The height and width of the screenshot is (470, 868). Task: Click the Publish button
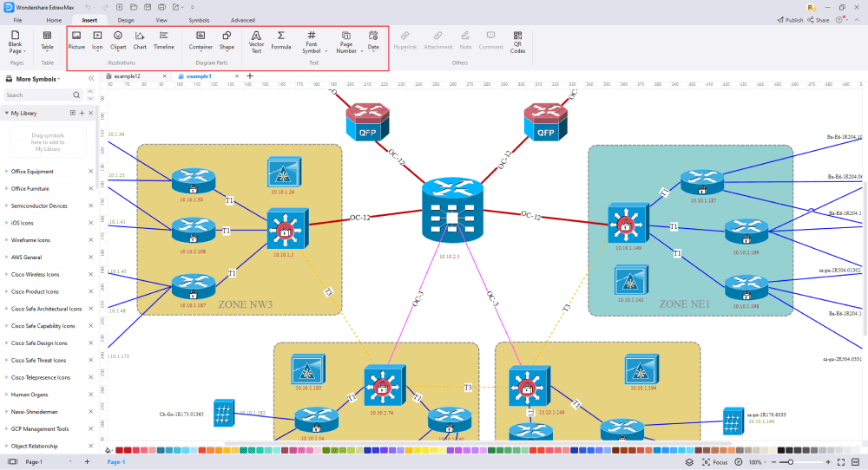790,20
